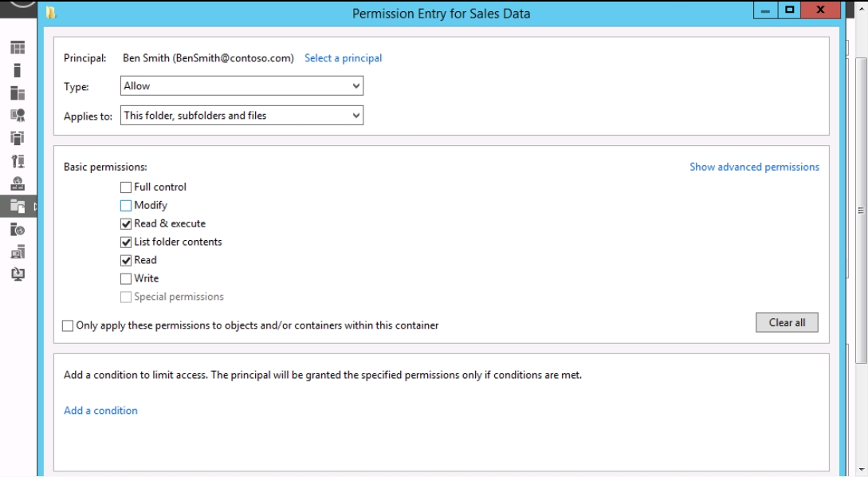Enable the Full control permission checkbox
This screenshot has width=868, height=477.
click(126, 187)
